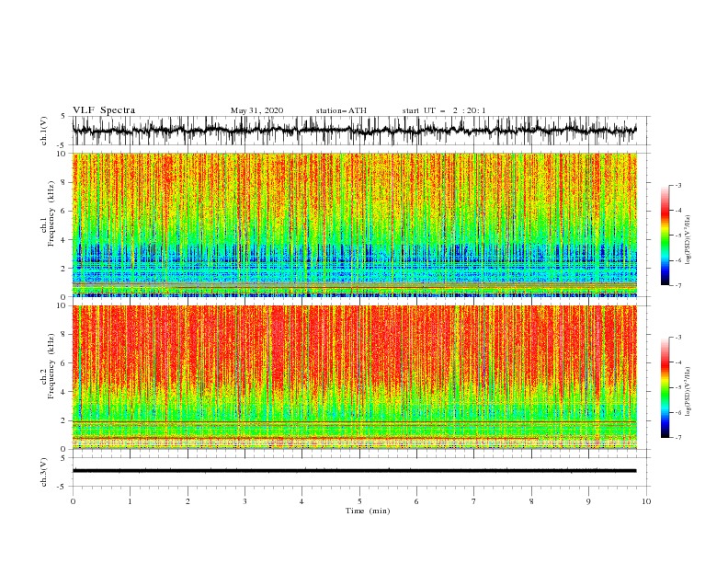728x563 pixels.
Task: Click time axis tick label "10"
Action: [646, 501]
